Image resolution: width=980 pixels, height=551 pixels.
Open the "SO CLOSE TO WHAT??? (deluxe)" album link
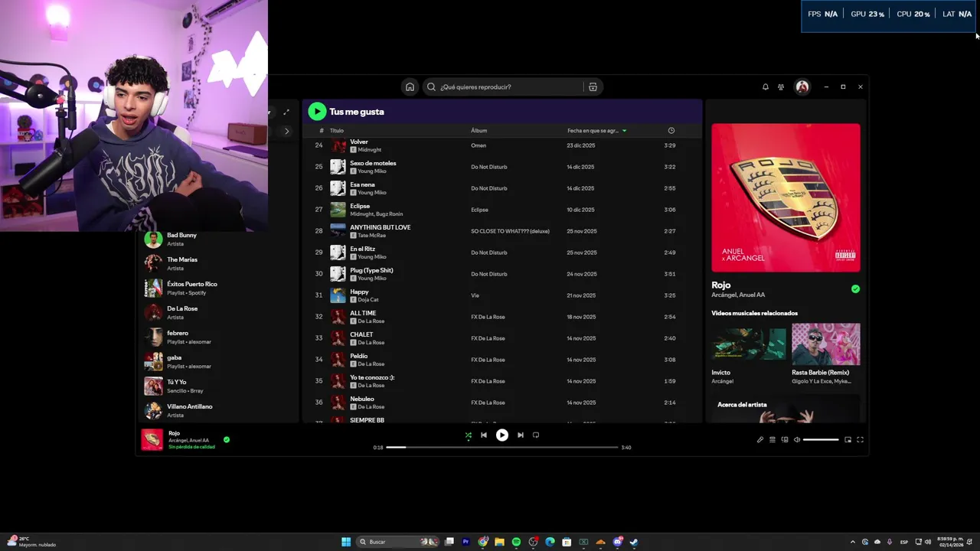pyautogui.click(x=510, y=231)
